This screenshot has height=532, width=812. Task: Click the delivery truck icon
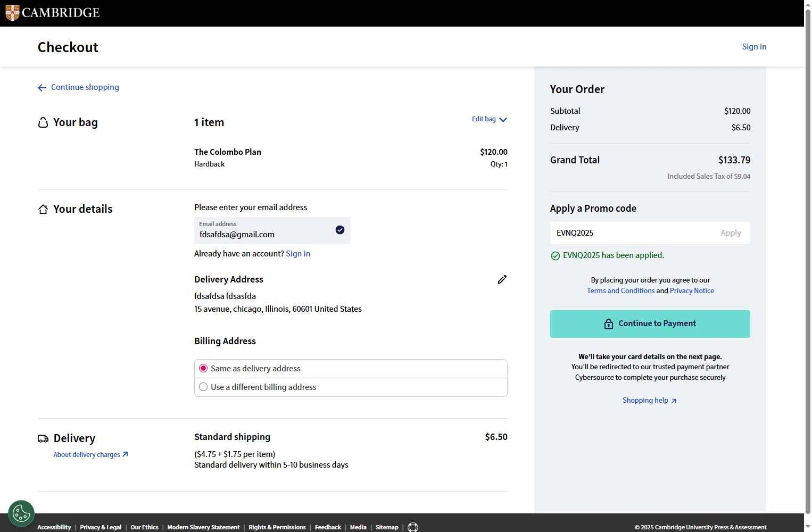point(43,439)
